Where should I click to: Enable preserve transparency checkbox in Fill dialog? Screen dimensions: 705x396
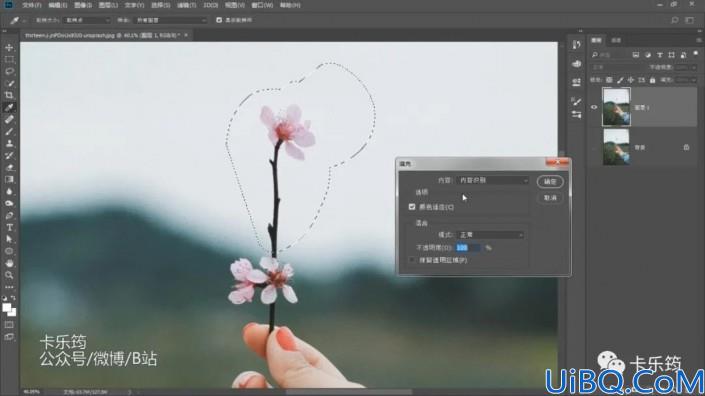[x=412, y=260]
